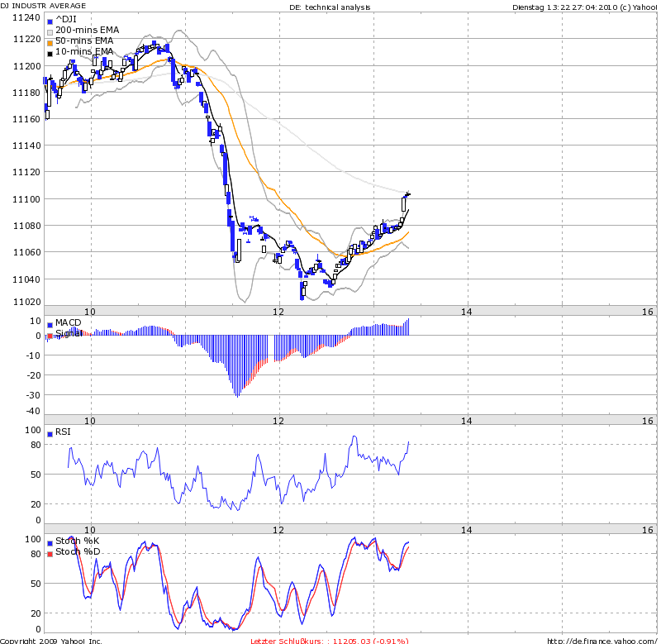Click the '10-mins EMA' legend label
661x644 pixels.
[84, 51]
